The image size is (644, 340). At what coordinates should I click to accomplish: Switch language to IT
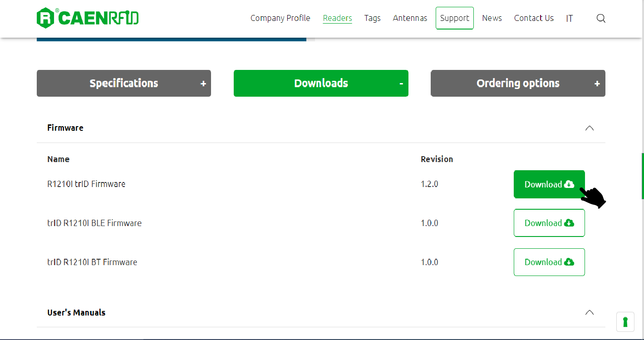[x=569, y=19]
